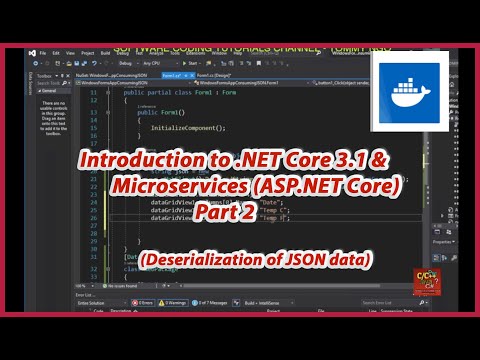The image size is (480, 360).
Task: Sort the Error List by Code column
Action: coord(99,311)
